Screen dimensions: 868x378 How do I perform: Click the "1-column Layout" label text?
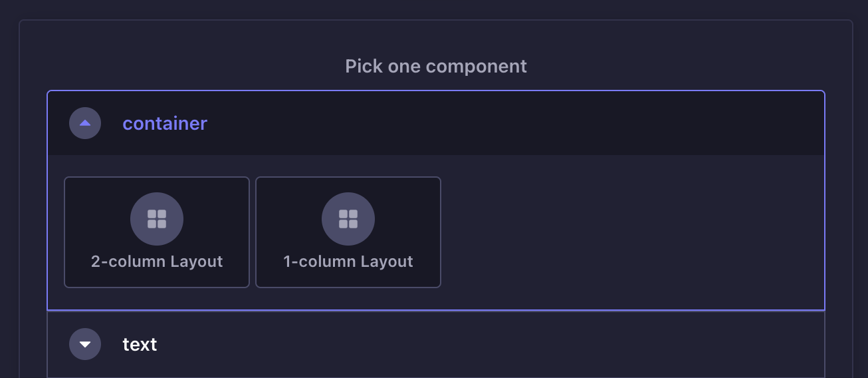[348, 262]
